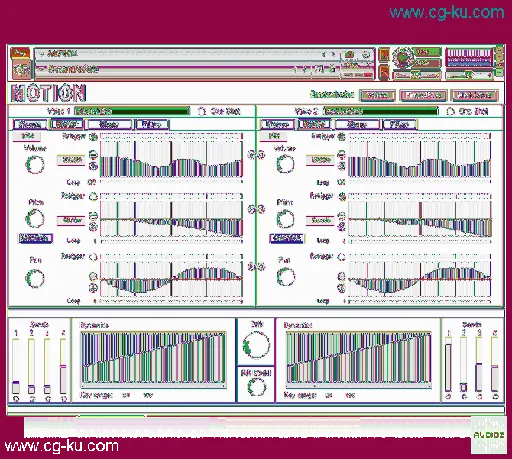The image size is (512, 459).
Task: Toggle One Shot for Voice 1
Action: click(x=202, y=111)
